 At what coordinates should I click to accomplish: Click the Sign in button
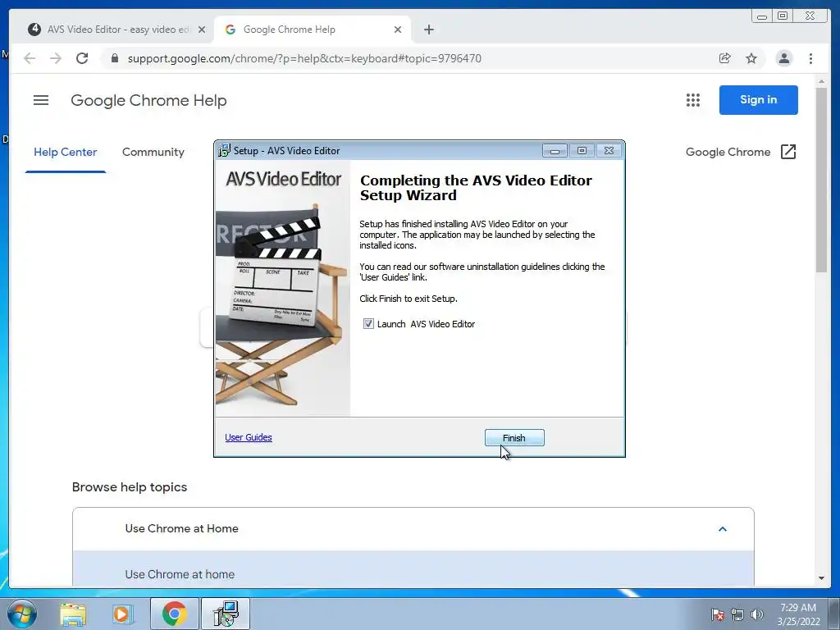coord(759,99)
